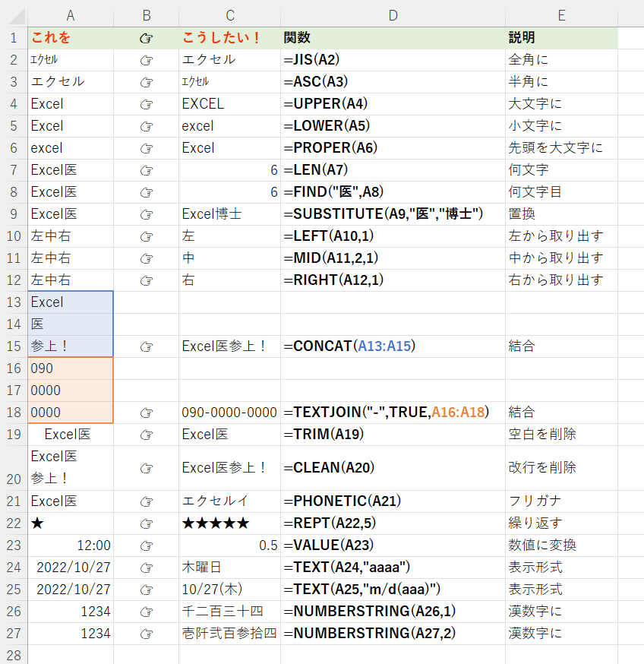Select row 13 header
Viewport: 644px width, 664px height.
[x=14, y=302]
